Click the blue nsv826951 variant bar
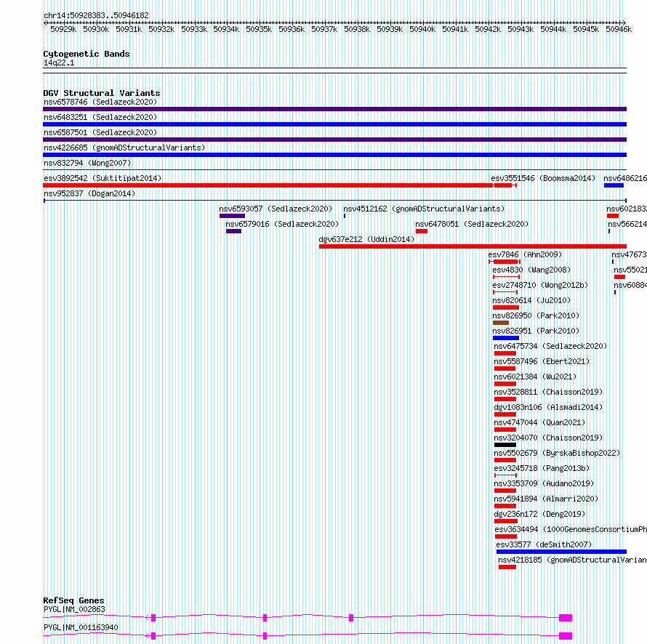The width and height of the screenshot is (647, 644). click(x=506, y=338)
